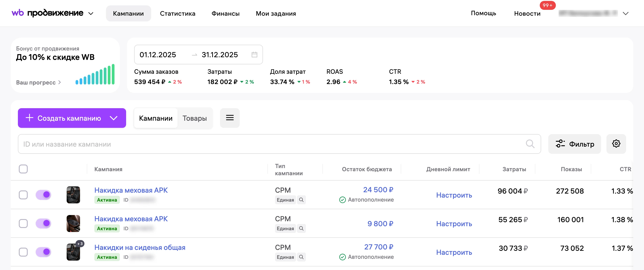
Task: Open the Статистика menu item
Action: 178,13
